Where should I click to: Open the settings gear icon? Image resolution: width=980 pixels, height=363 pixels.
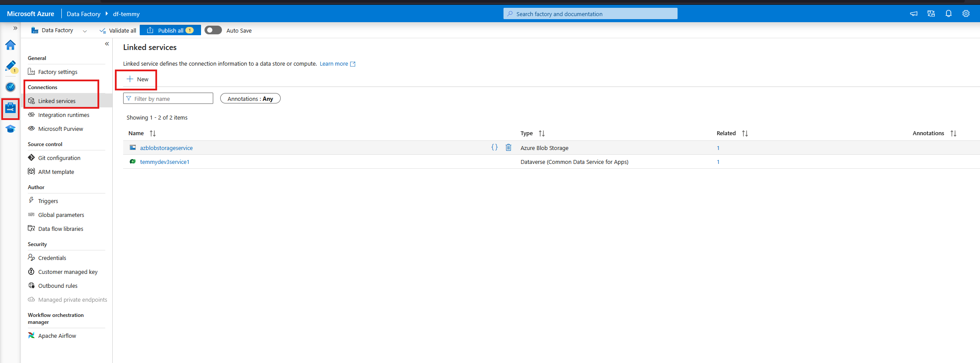[966, 14]
